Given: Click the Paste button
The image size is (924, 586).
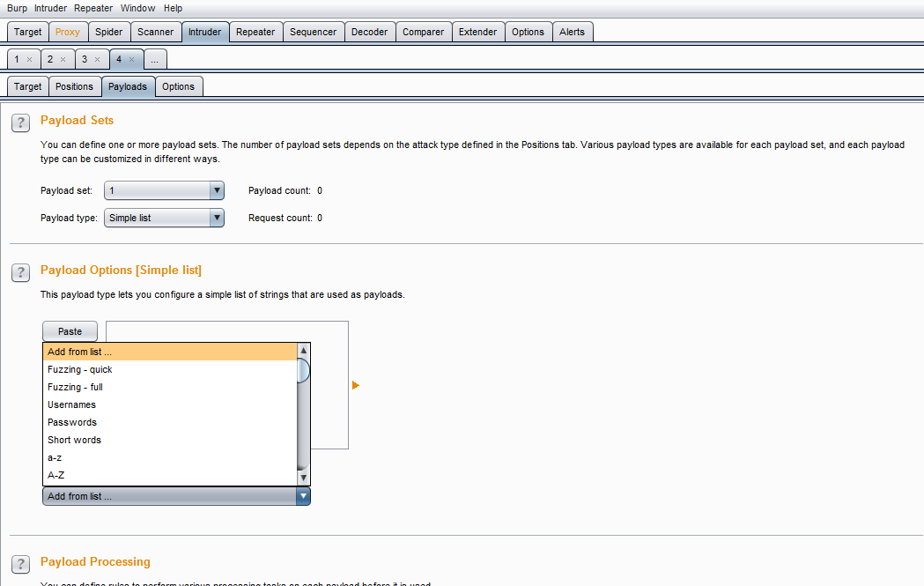Looking at the screenshot, I should (70, 331).
